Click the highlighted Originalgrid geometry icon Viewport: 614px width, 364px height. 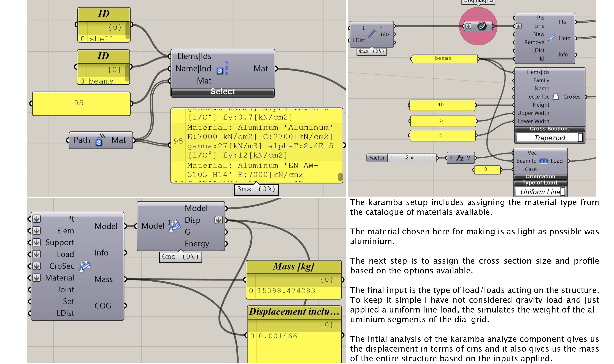coord(482,26)
